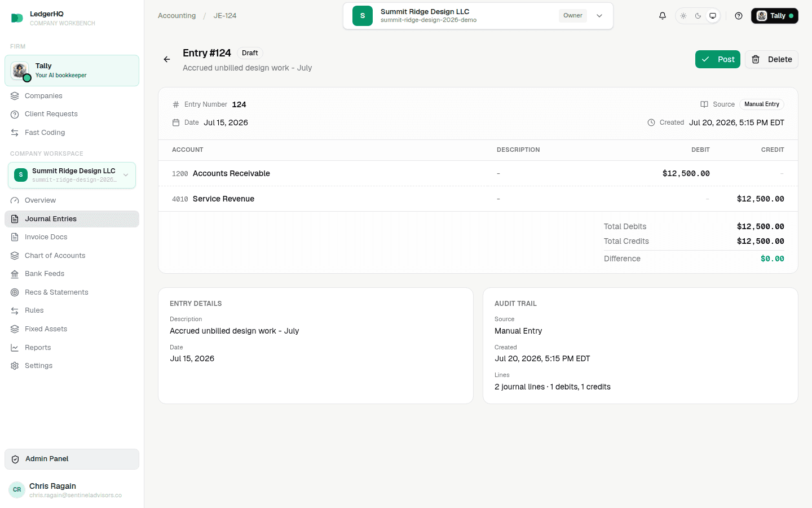This screenshot has width=812, height=508.
Task: Open Settings page
Action: click(72, 366)
